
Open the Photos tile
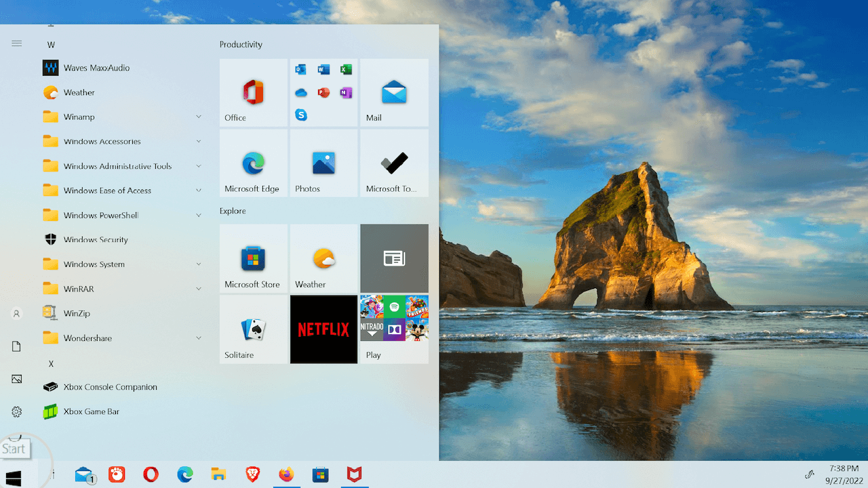(x=323, y=163)
